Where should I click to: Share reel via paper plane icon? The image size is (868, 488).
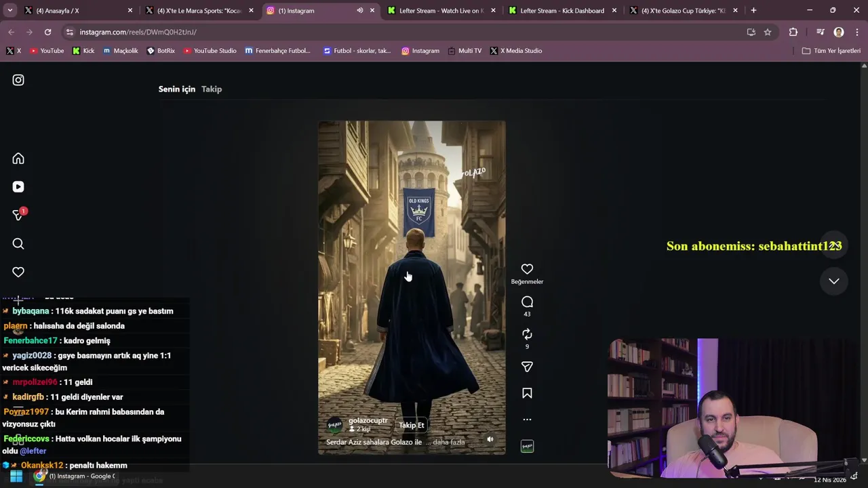point(527,367)
